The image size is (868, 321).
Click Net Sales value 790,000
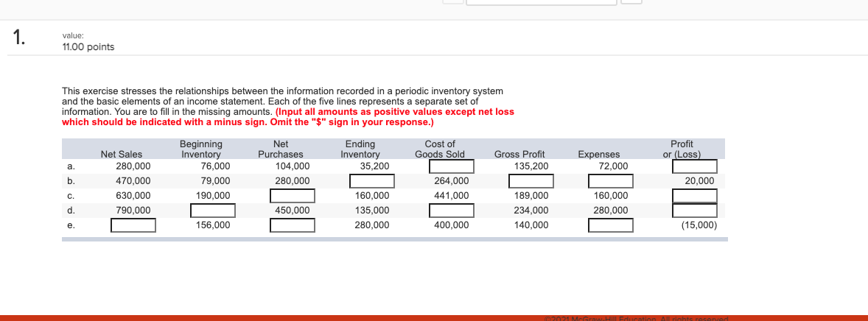click(133, 211)
